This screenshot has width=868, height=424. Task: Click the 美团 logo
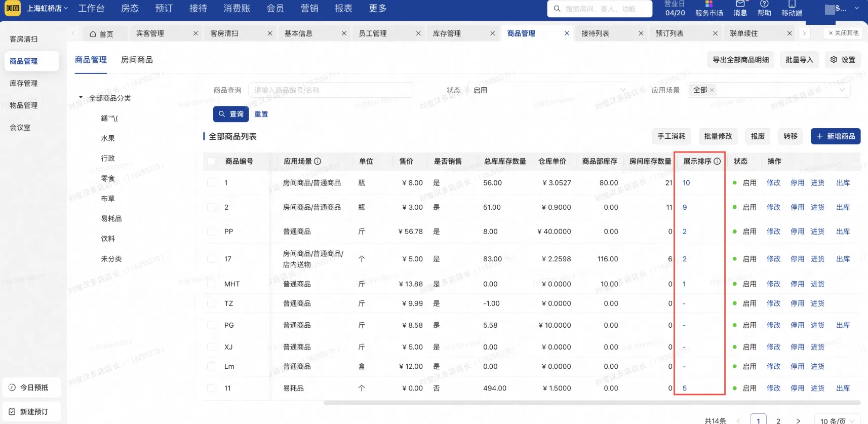click(13, 8)
